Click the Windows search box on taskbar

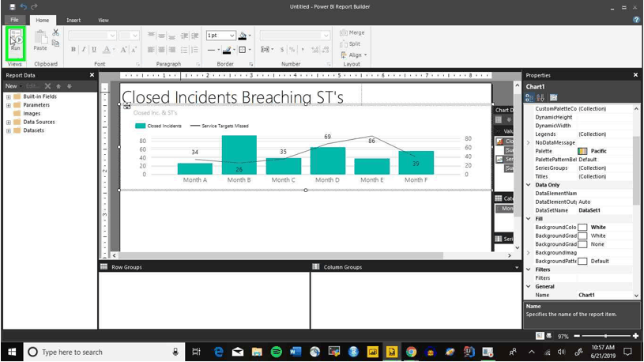pos(104,353)
